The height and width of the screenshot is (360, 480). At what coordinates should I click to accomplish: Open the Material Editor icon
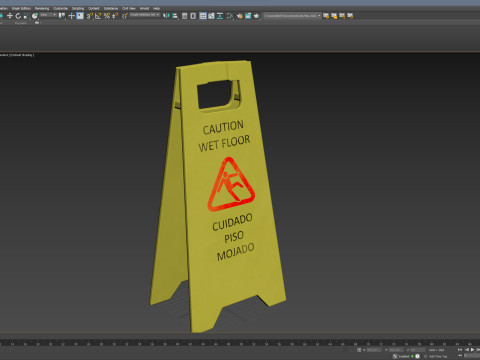230,16
